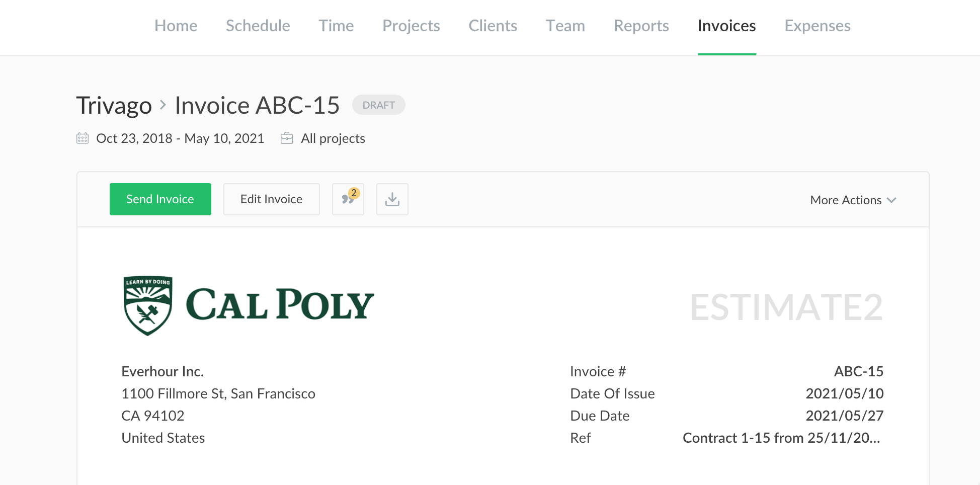Click the Trivago client breadcrumb link
This screenshot has height=485, width=980.
114,106
